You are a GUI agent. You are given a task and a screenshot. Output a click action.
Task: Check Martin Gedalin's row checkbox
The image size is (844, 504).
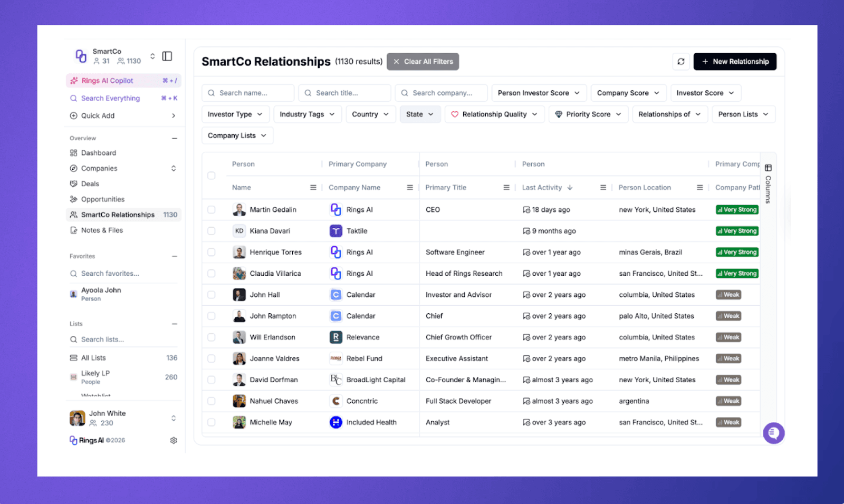click(211, 209)
